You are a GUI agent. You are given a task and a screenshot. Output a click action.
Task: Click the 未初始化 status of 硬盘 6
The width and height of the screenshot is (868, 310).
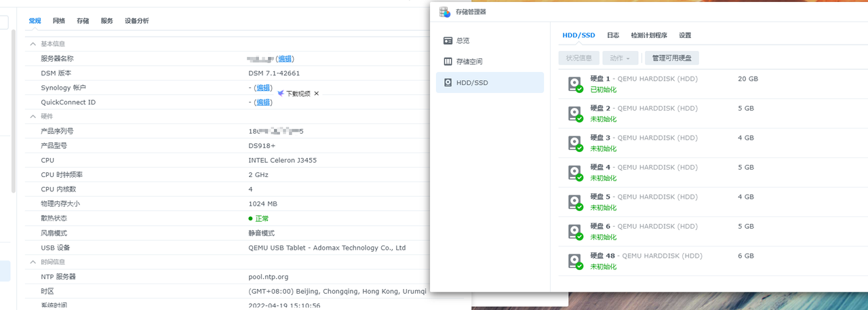[x=603, y=237]
